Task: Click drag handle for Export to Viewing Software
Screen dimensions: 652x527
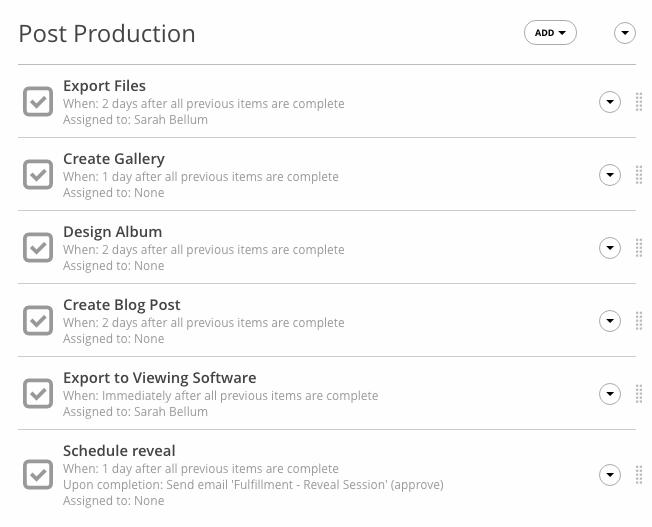Action: click(x=639, y=394)
